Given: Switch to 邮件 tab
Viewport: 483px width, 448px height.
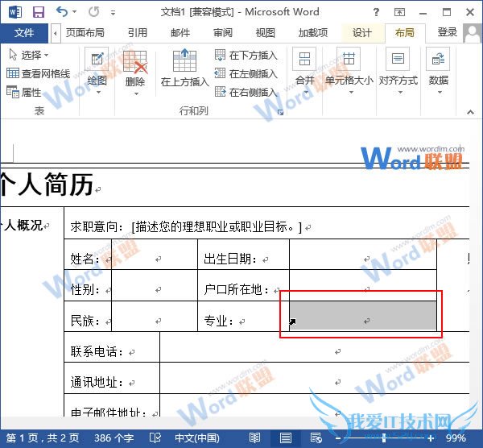Looking at the screenshot, I should 180,33.
